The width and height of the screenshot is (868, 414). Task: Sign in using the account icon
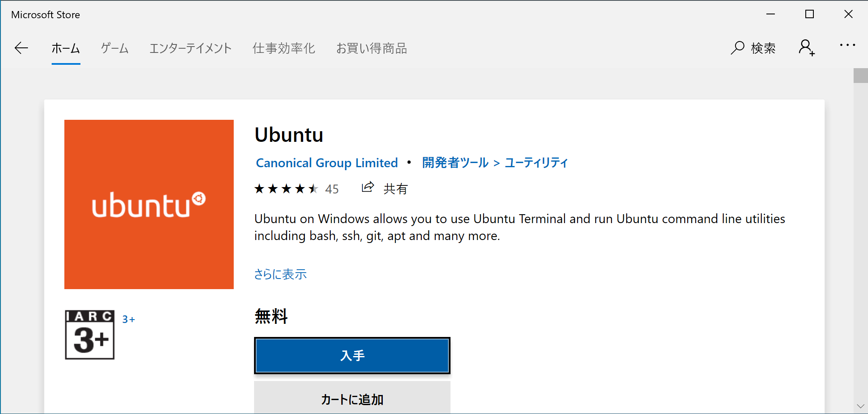(806, 47)
